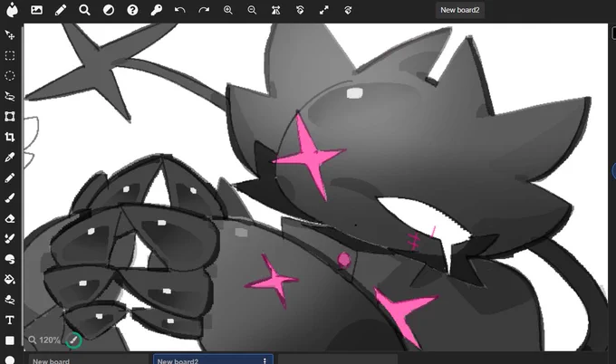Screen dimensions: 616x364
Task: Select the Eyedropper tool
Action: (10, 158)
